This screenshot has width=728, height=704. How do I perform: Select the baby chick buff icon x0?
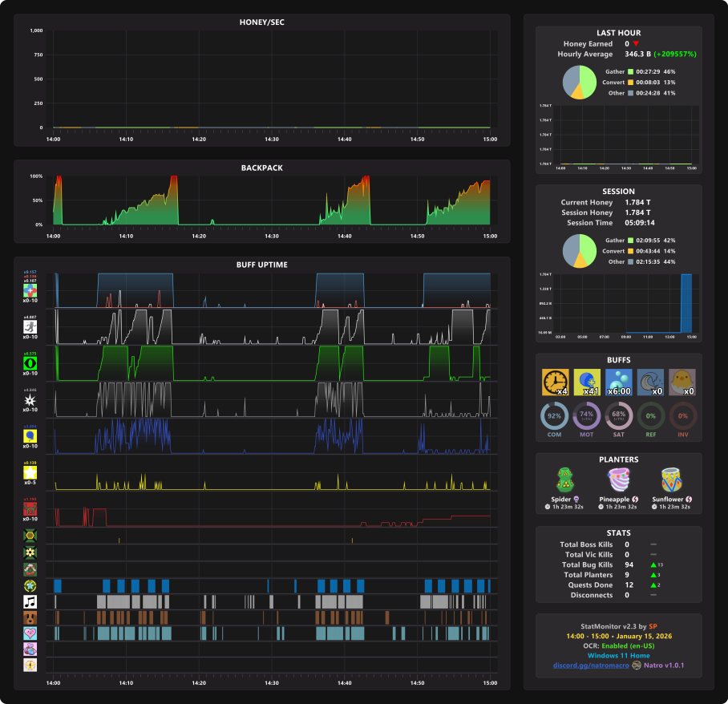[x=682, y=382]
